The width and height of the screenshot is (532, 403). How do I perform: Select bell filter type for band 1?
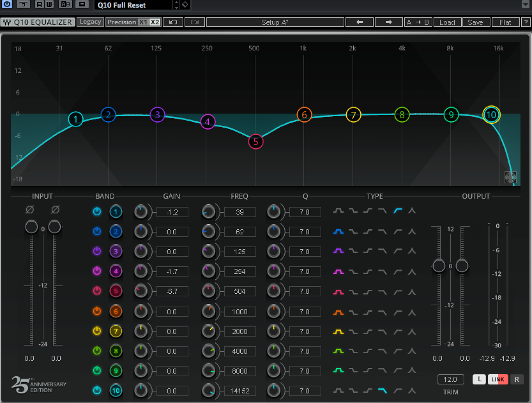(338, 211)
